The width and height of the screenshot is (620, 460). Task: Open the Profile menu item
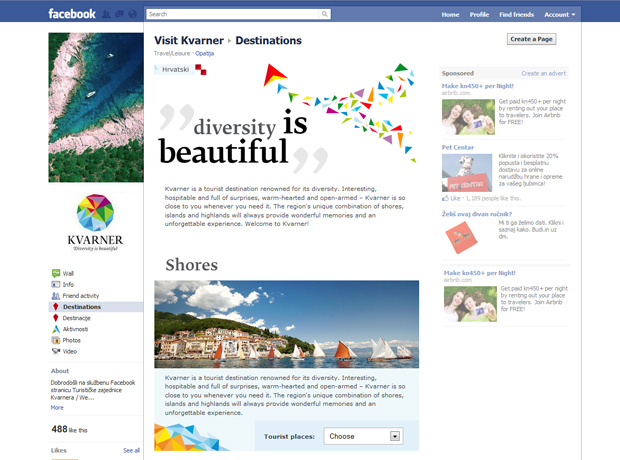479,15
